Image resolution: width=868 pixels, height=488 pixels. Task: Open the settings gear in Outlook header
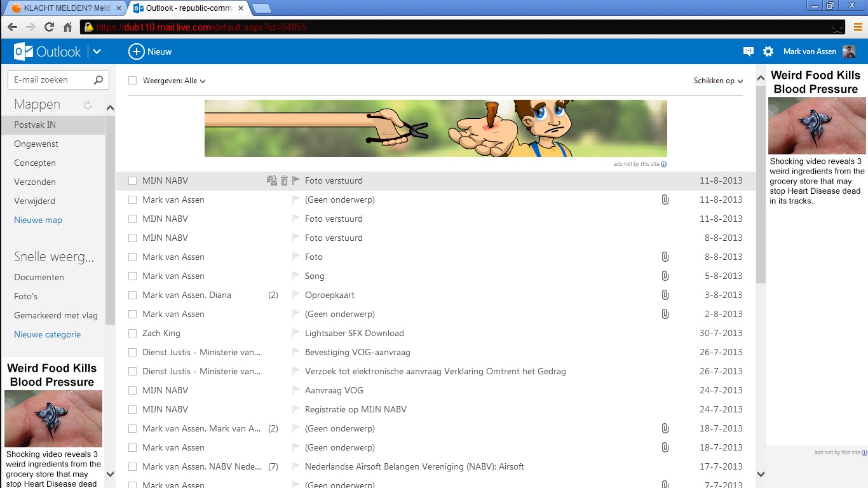pos(768,51)
